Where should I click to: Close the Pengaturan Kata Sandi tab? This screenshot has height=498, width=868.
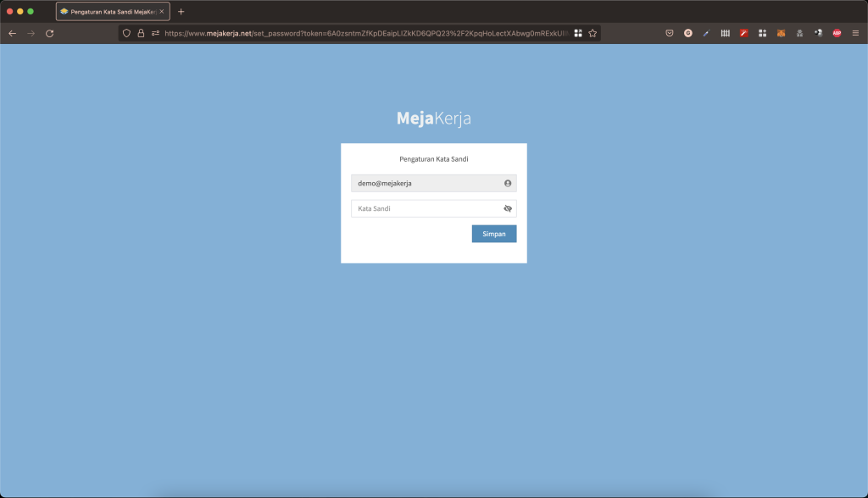[x=162, y=12]
